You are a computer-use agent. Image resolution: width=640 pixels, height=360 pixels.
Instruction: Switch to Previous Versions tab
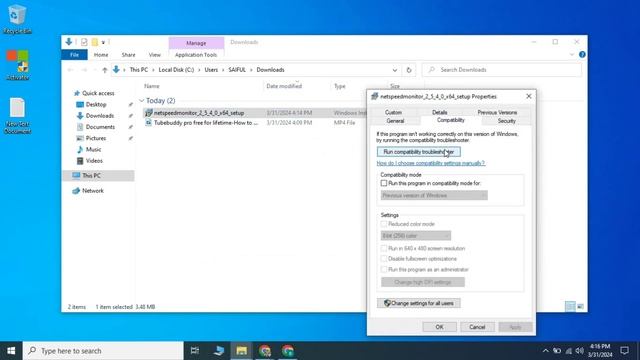pyautogui.click(x=497, y=112)
